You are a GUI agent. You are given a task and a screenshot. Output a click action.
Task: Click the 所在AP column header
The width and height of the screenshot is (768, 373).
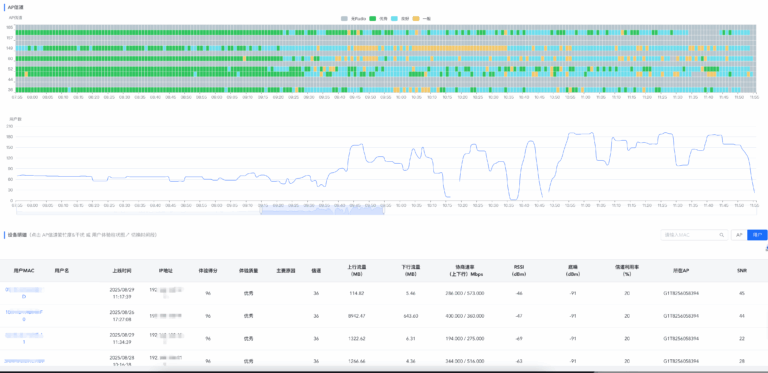(681, 270)
